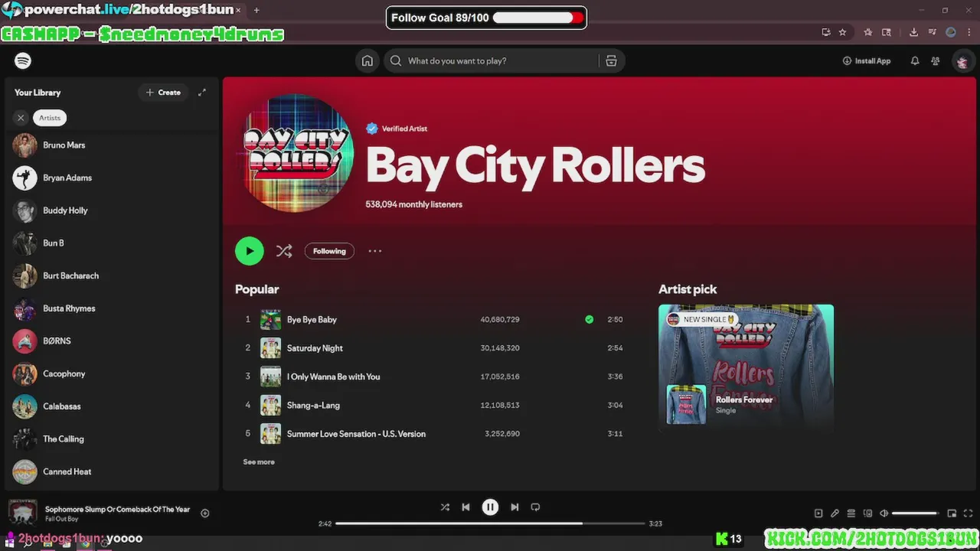Open the Now Playing view
980x551 pixels.
click(x=818, y=514)
